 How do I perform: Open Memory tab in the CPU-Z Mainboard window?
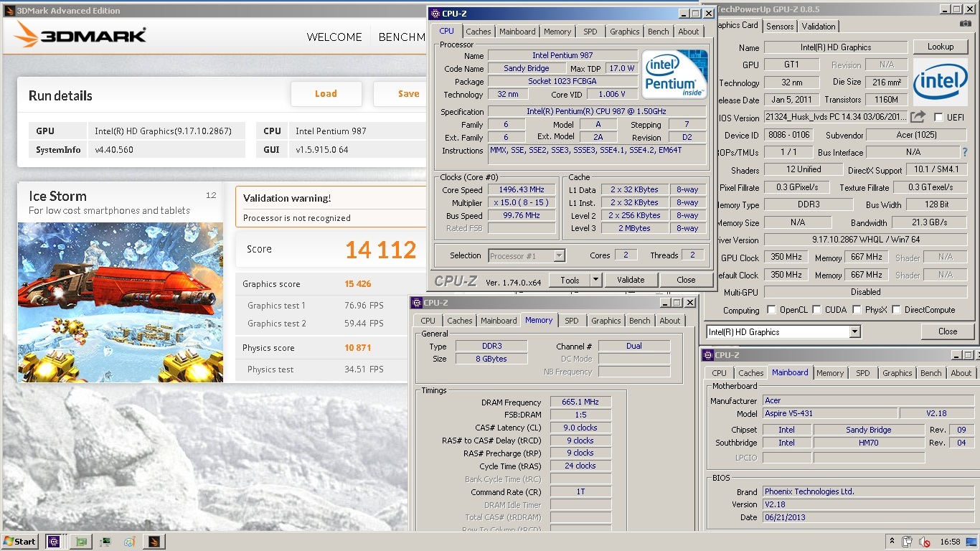[x=830, y=373]
